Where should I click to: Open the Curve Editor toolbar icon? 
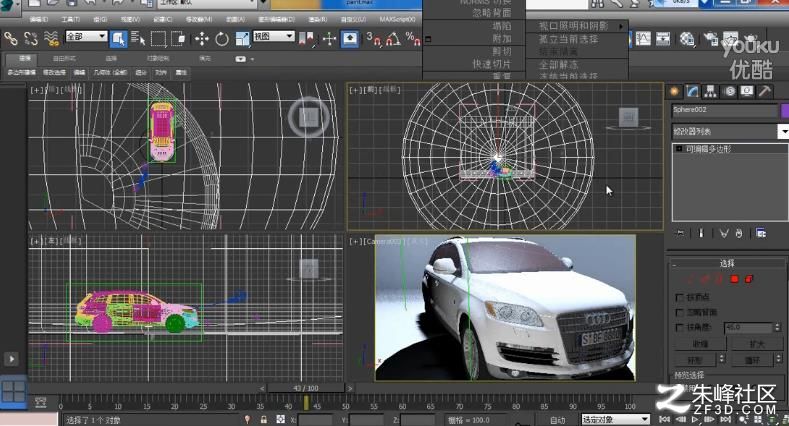[643, 39]
